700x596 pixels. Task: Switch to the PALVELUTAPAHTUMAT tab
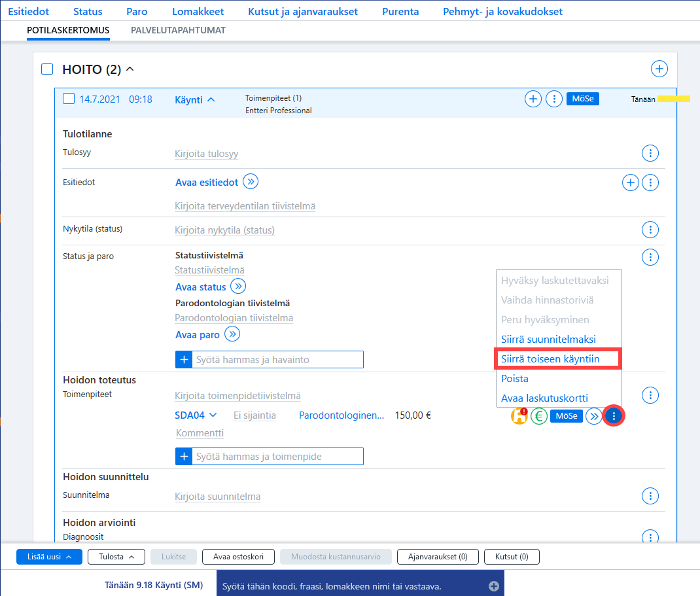[x=178, y=30]
